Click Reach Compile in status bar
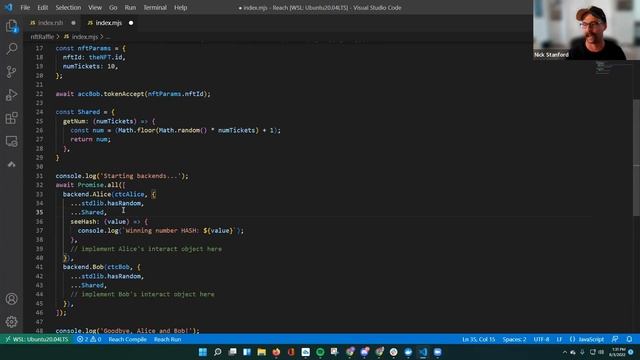This screenshot has width=640, height=360. tap(127, 339)
